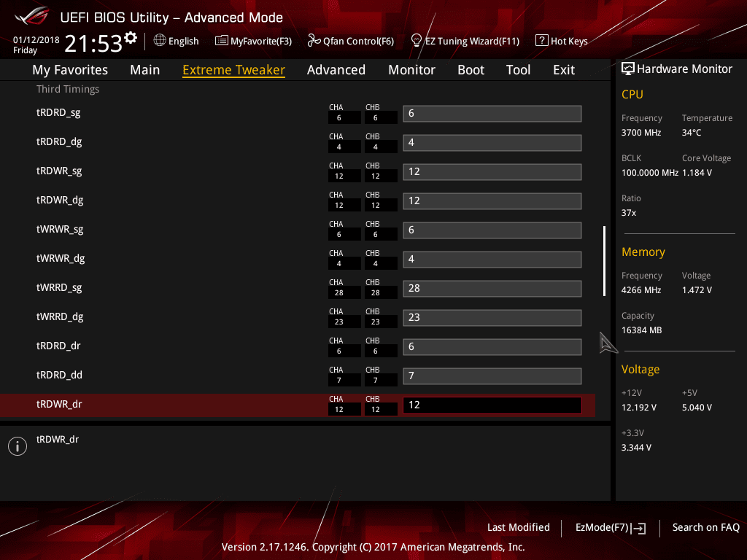
Task: Click the 34°C temperature reading
Action: (x=692, y=133)
